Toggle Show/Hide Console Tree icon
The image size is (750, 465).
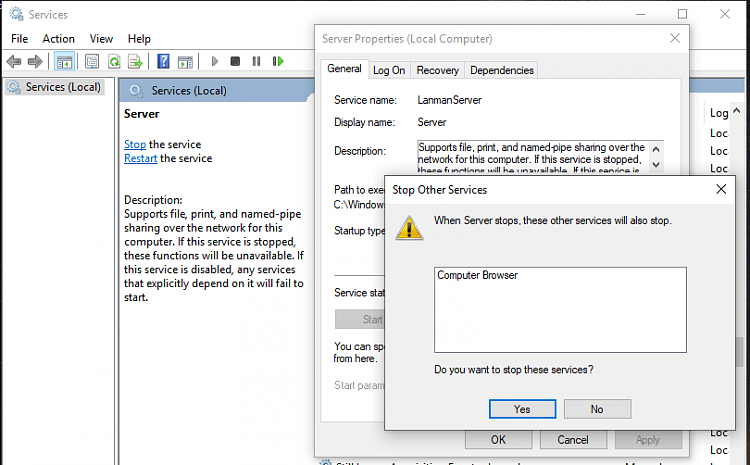64,61
